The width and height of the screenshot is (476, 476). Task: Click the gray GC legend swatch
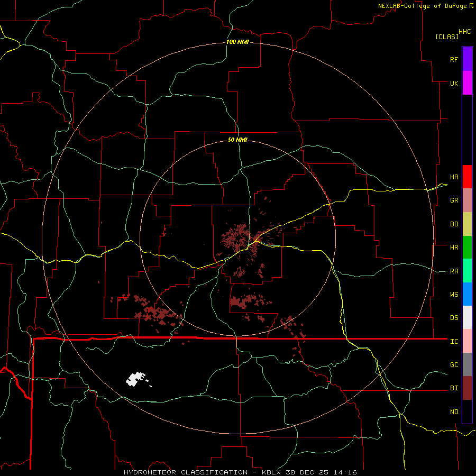click(x=467, y=364)
